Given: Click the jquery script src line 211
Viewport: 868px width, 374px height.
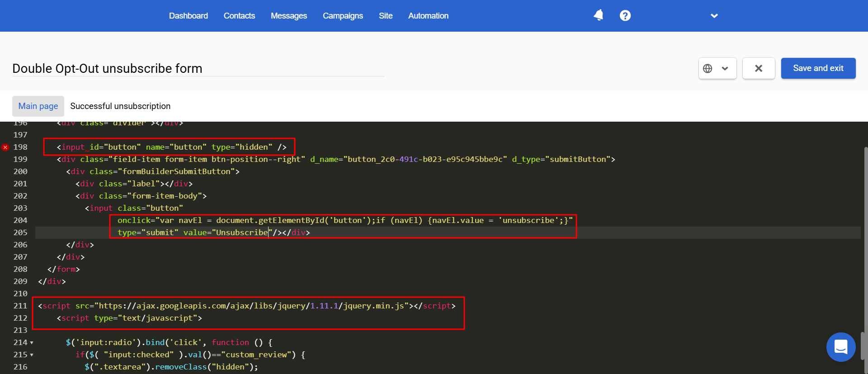Looking at the screenshot, I should (247, 306).
